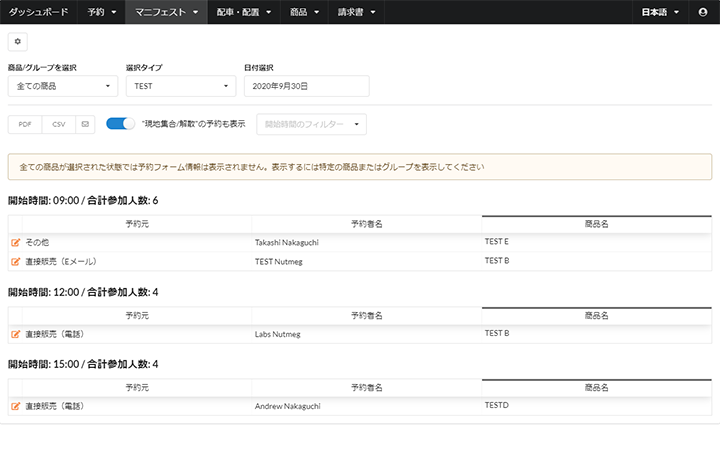Screen dimensions: 720x450
Task: Expand the 請求書 menu
Action: (x=356, y=12)
